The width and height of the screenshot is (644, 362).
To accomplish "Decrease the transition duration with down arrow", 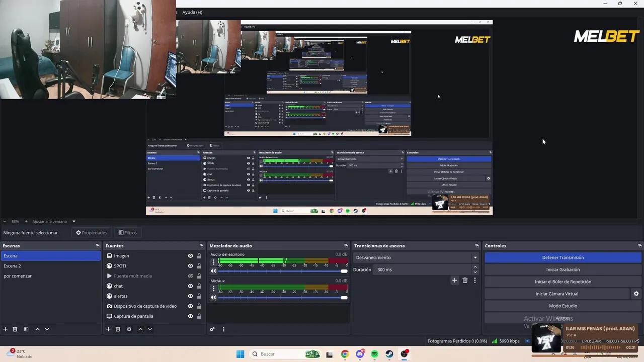I will point(475,272).
